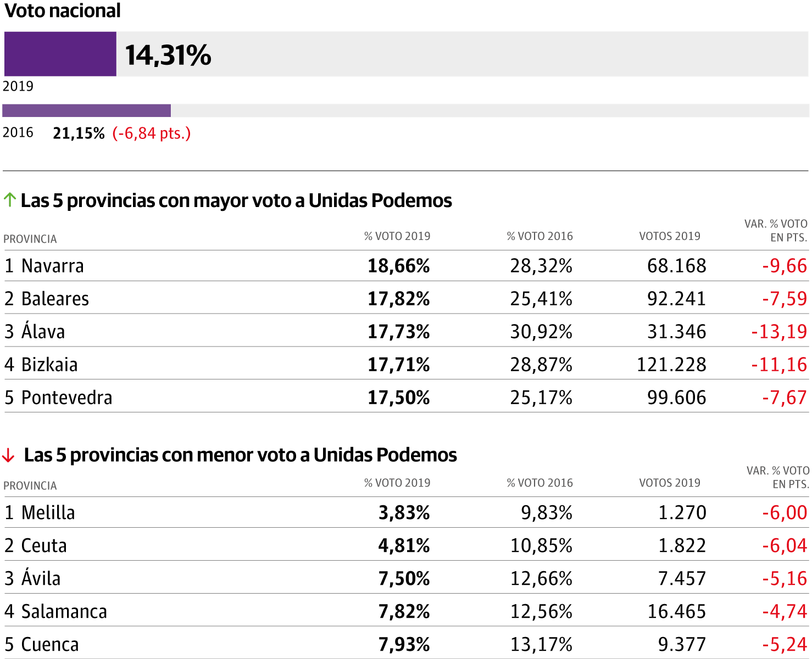This screenshot has height=659, width=812.
Task: Click the lighter purple 2016 vote bar
Action: pyautogui.click(x=87, y=110)
